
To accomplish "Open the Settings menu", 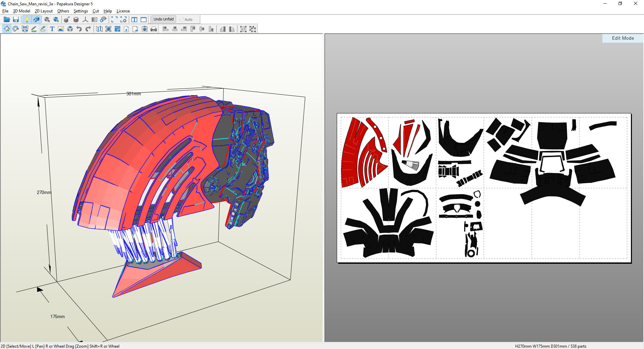I will point(80,11).
